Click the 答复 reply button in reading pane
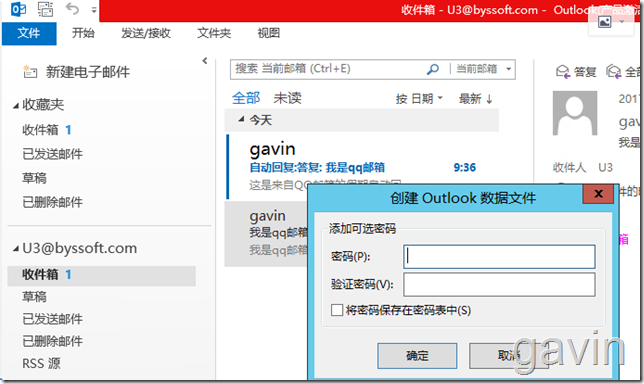 pyautogui.click(x=576, y=72)
